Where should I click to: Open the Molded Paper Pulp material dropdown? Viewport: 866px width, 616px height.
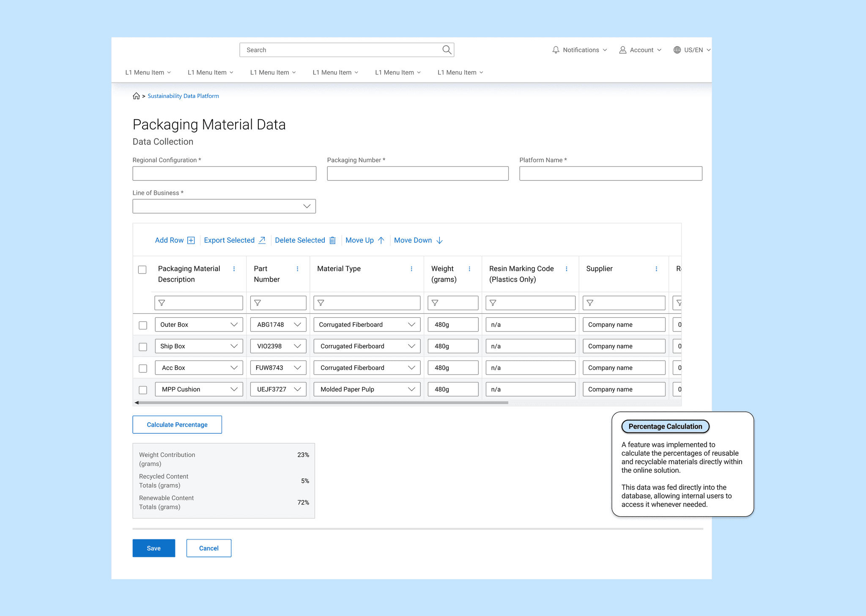(x=411, y=389)
